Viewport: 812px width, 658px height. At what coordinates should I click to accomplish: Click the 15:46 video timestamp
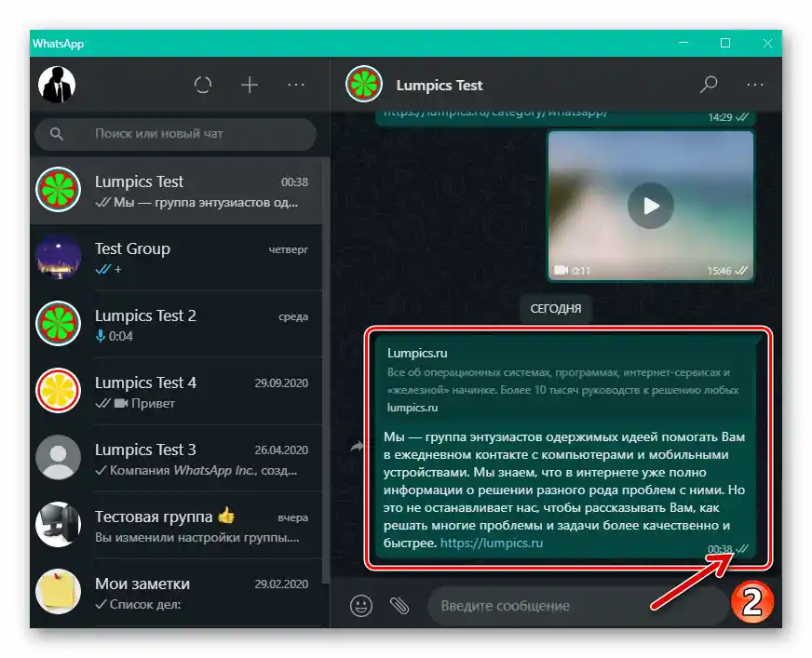(719, 271)
